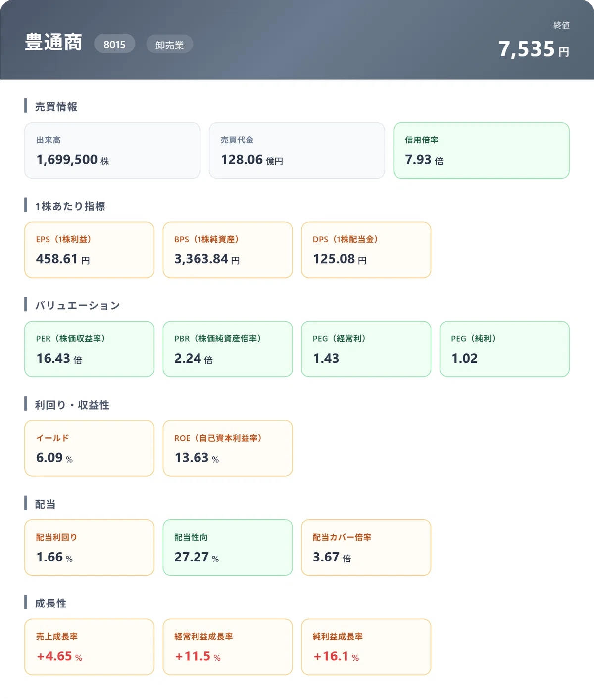The width and height of the screenshot is (594, 700).
Task: Click the 配当カバー倍率 card
Action: [x=366, y=548]
